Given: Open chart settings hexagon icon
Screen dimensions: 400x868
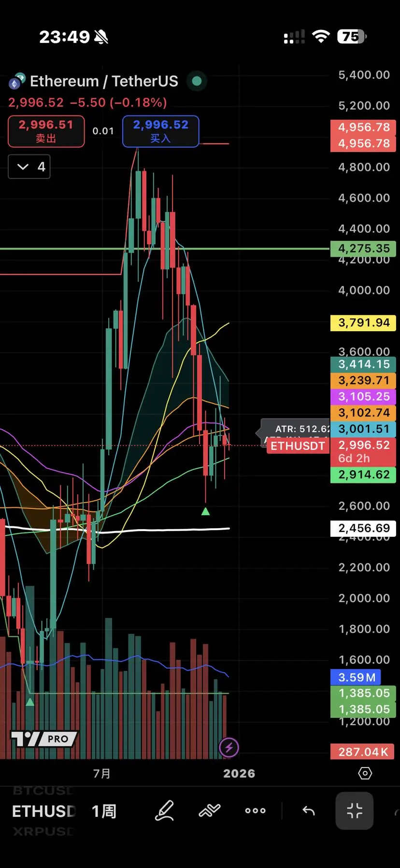Looking at the screenshot, I should [365, 773].
